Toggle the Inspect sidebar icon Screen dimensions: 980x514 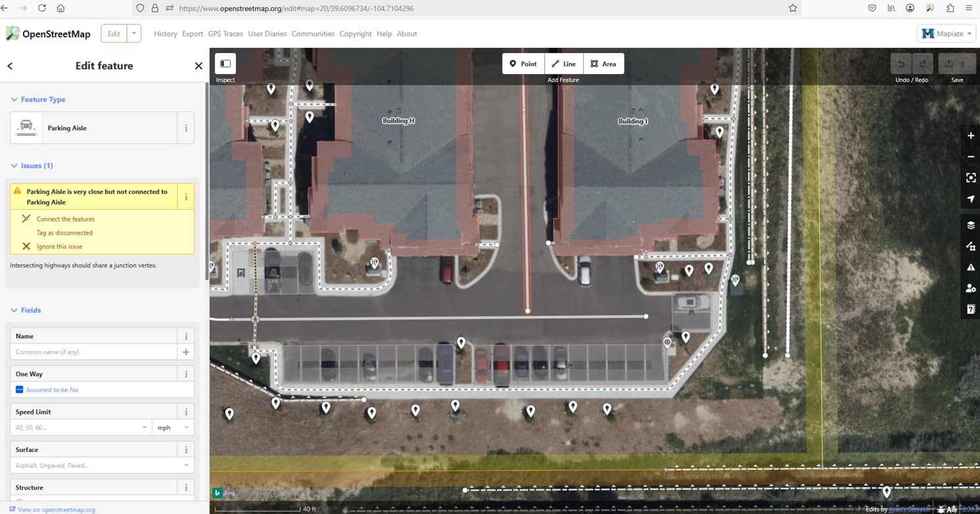coord(225,64)
